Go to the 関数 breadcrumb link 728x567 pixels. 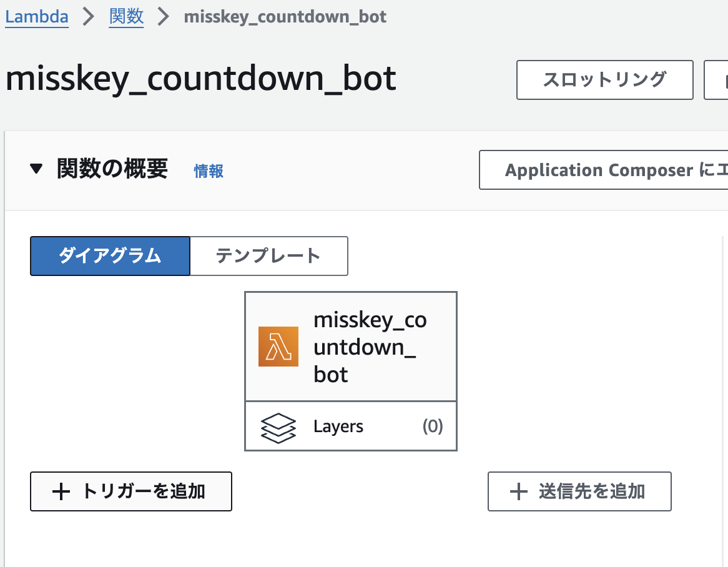click(x=126, y=17)
